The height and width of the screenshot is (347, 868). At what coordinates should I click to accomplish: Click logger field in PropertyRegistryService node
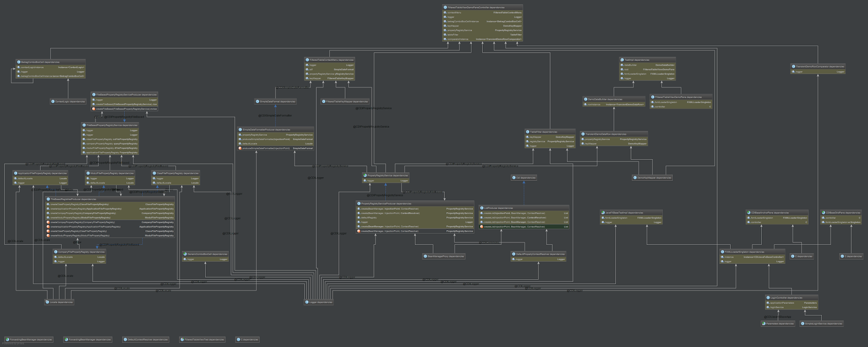[386, 180]
